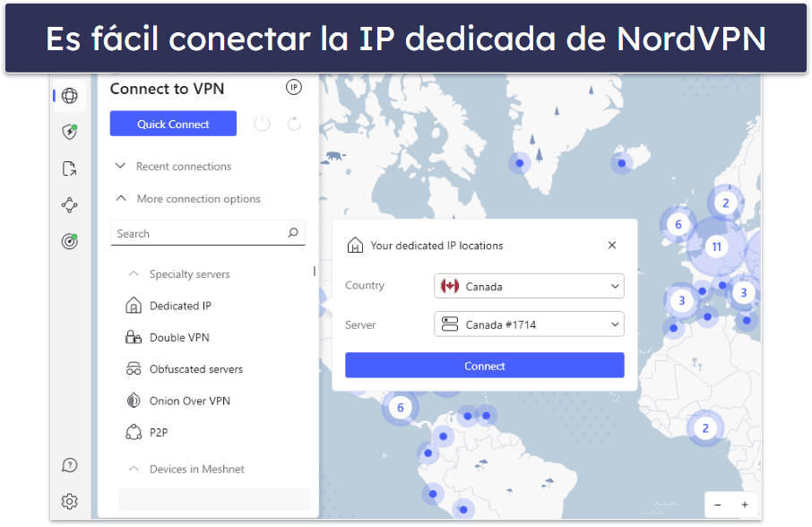The width and height of the screenshot is (812, 527).
Task: Click Connect in dedicated IP popup
Action: point(485,366)
